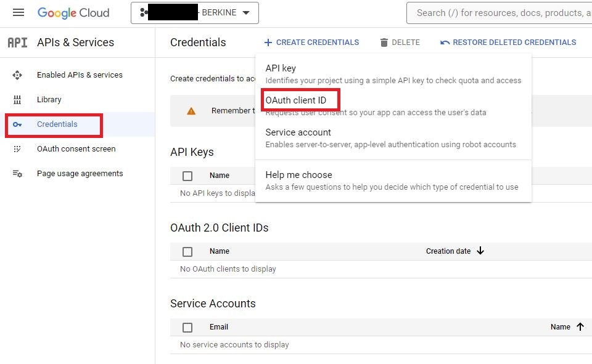Click the Creation date down arrow sort icon
Image resolution: width=592 pixels, height=364 pixels.
click(480, 251)
